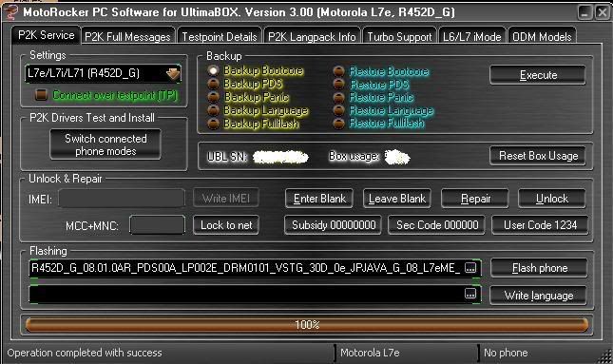Minimize the MotoRocker window

point(584,12)
